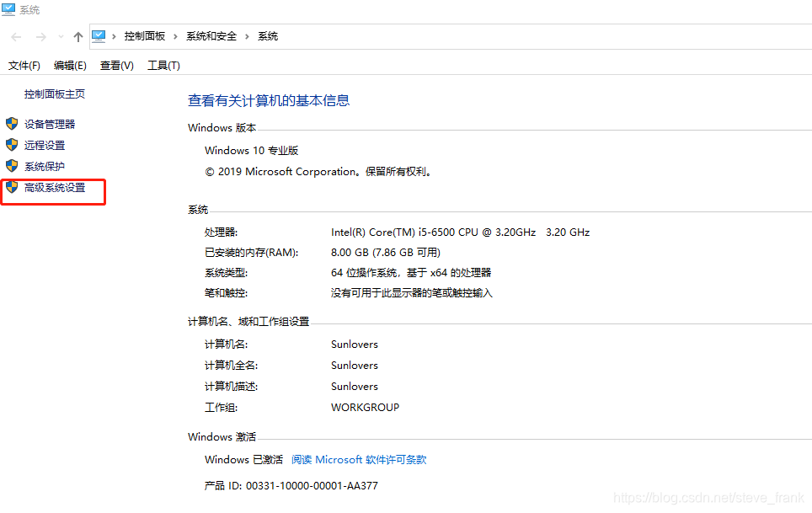Open the 文件(F) menu
Viewport: 812px width, 513px height.
(x=24, y=65)
